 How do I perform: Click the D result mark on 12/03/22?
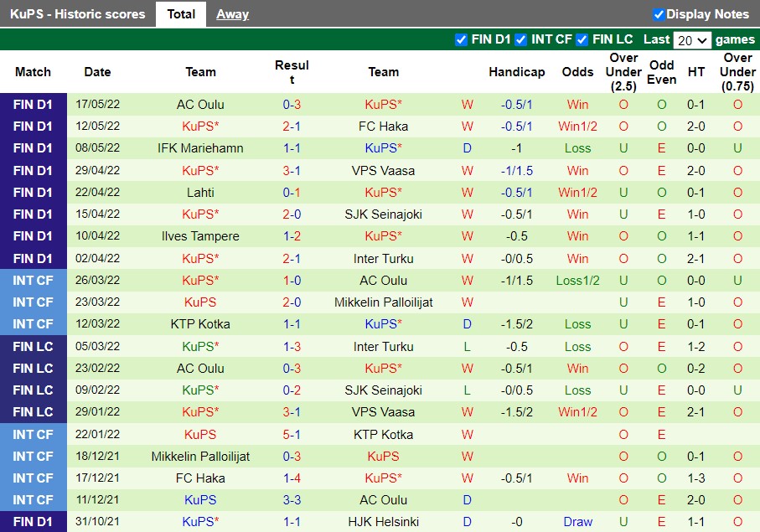(467, 324)
